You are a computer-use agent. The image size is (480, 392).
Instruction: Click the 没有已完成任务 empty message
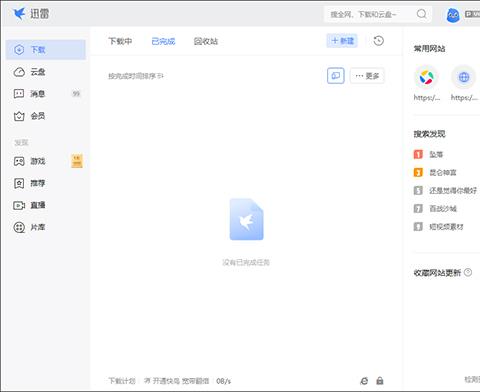click(246, 262)
